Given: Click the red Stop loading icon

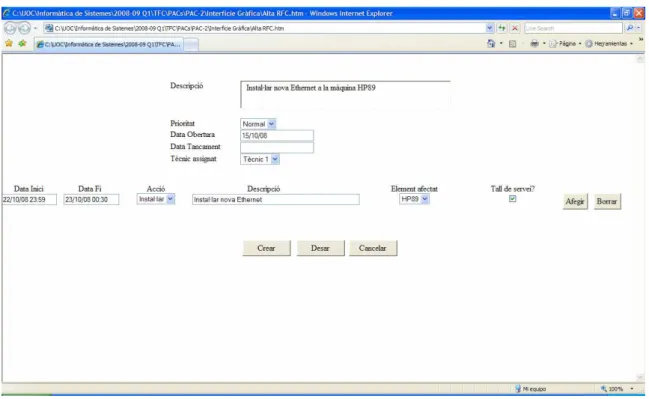Looking at the screenshot, I should coord(514,28).
